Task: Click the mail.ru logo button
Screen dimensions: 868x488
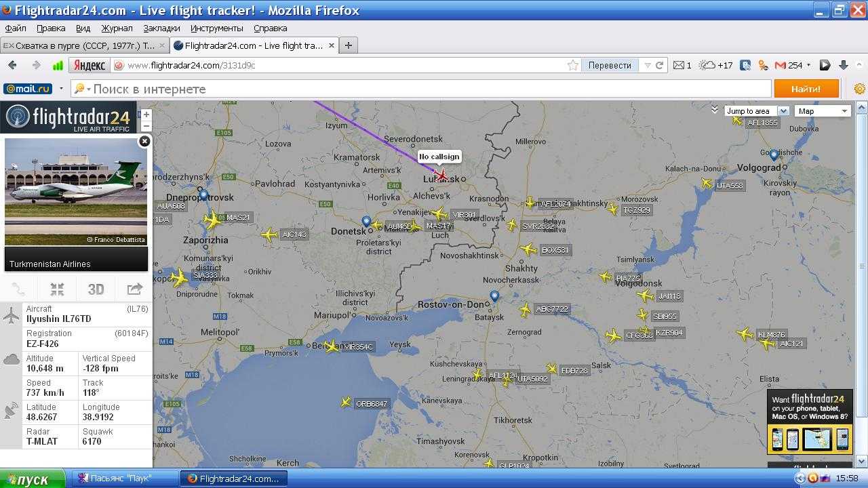Action: pyautogui.click(x=28, y=89)
